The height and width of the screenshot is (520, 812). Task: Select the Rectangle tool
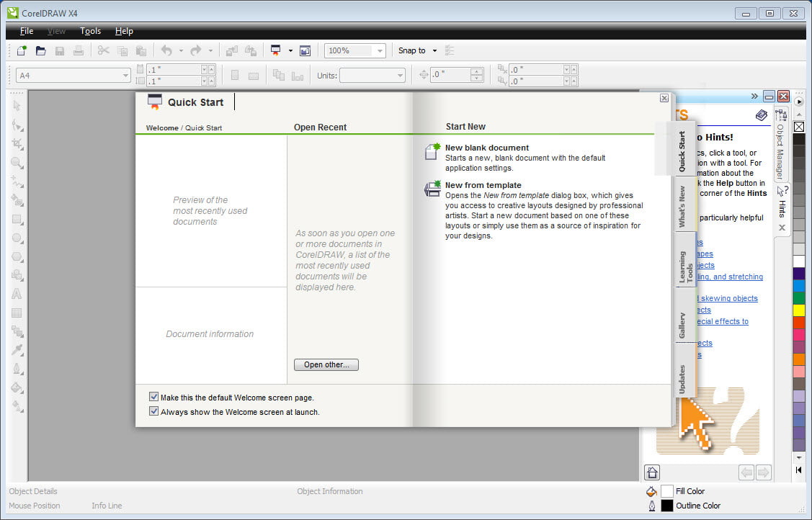17,220
